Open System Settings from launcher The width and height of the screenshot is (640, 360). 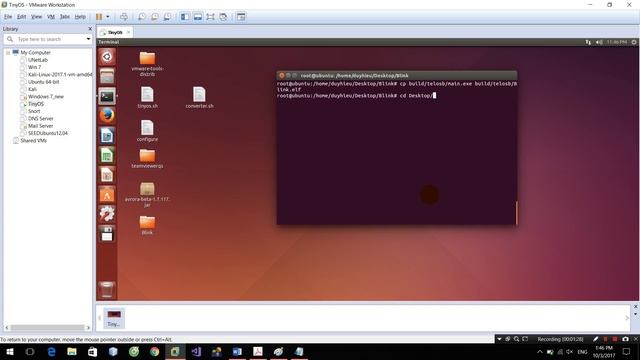point(107,214)
